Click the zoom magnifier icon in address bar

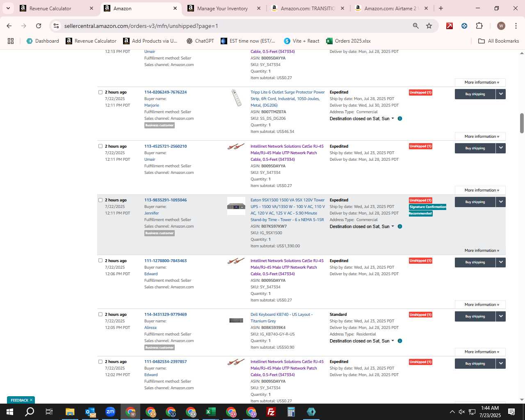(x=415, y=26)
